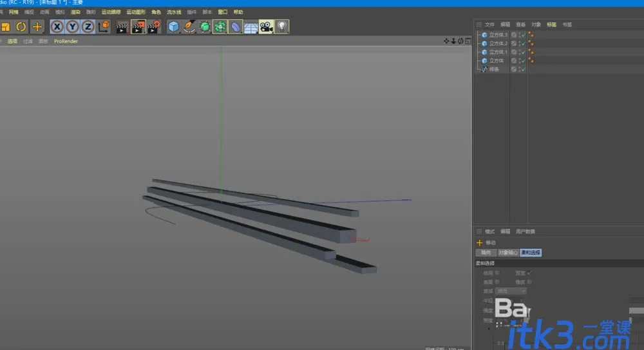Toggle enable checkmark for 立方体
This screenshot has width=644, height=350.
point(523,61)
